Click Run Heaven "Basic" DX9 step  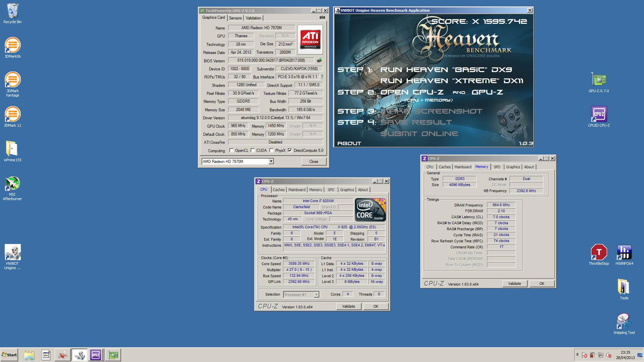pos(446,70)
